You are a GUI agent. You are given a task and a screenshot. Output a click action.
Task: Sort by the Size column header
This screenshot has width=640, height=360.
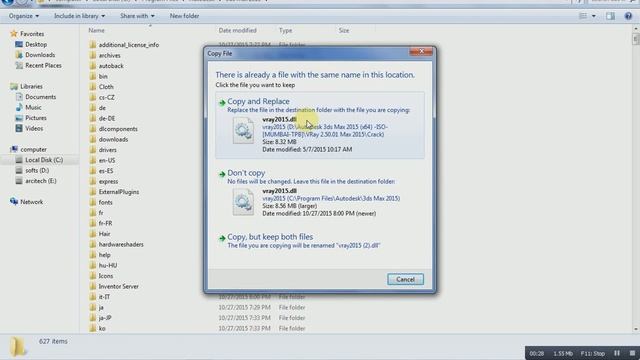344,31
